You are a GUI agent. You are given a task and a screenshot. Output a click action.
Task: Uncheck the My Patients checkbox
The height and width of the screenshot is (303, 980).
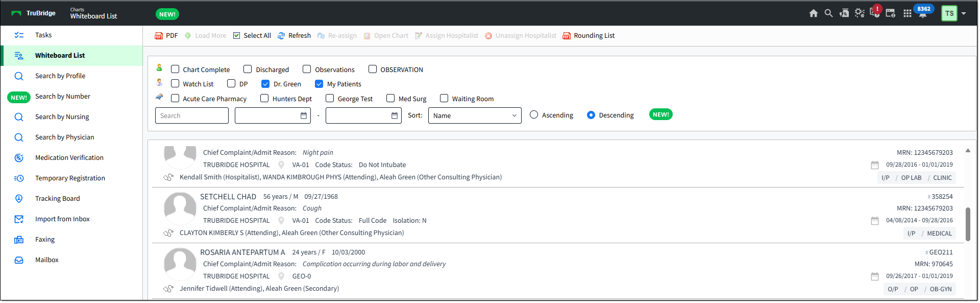pos(319,84)
